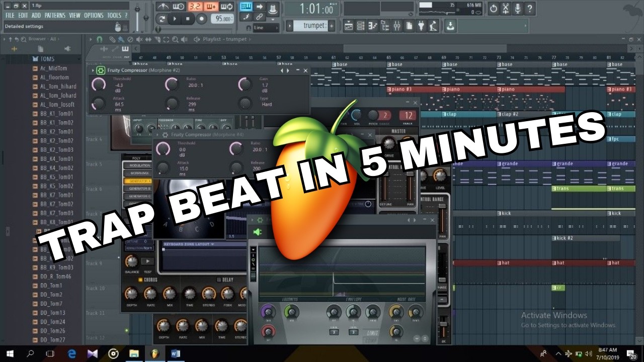The image size is (644, 362).
Task: Open the playlist options menu arrow
Action: coord(91,39)
